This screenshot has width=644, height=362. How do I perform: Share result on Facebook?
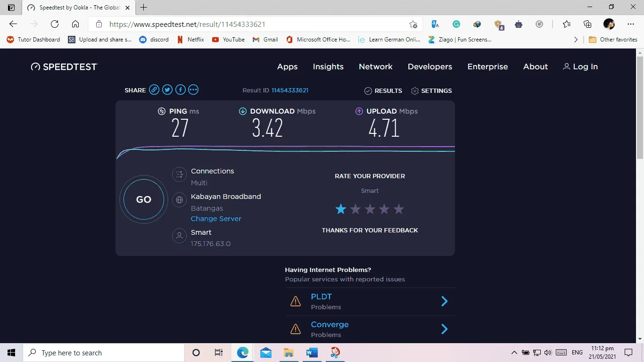click(x=180, y=90)
